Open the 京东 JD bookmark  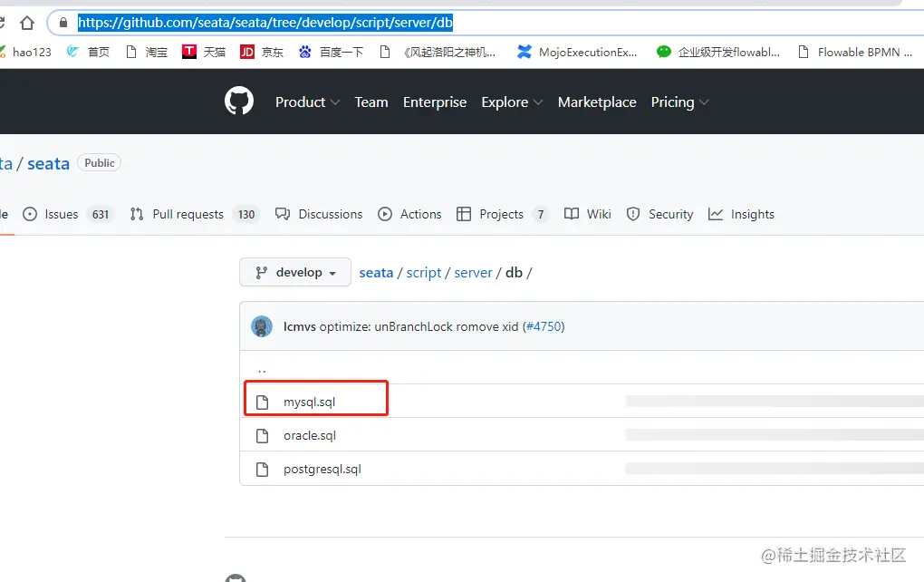[262, 52]
